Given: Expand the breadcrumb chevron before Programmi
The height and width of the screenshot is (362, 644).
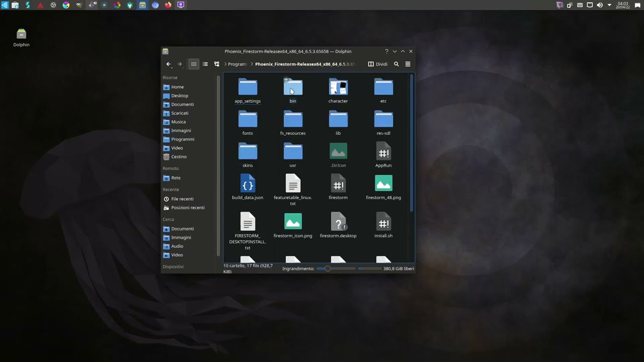Looking at the screenshot, I should pyautogui.click(x=225, y=64).
